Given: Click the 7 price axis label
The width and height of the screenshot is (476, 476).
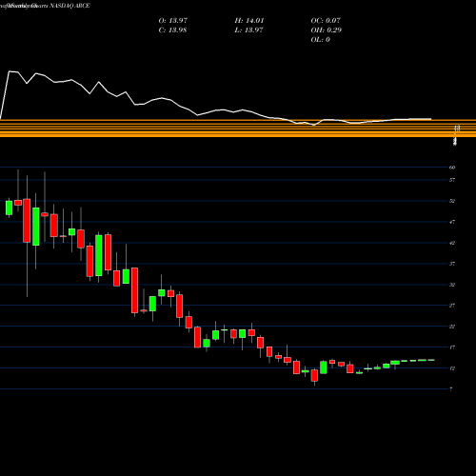Looking at the screenshot, I should point(451,389).
